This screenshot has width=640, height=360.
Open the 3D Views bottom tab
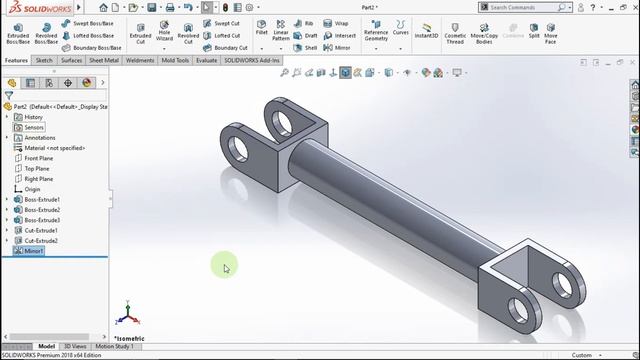pyautogui.click(x=75, y=347)
